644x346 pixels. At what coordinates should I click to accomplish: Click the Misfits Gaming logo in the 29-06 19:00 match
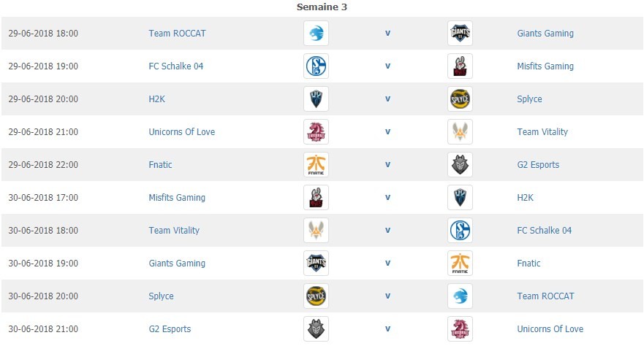(460, 66)
